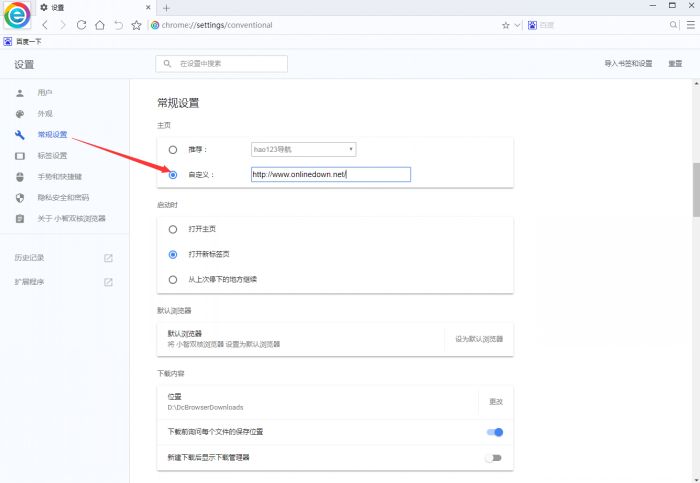The image size is (700, 483).
Task: Open the browser hamburger menu
Action: (x=691, y=25)
